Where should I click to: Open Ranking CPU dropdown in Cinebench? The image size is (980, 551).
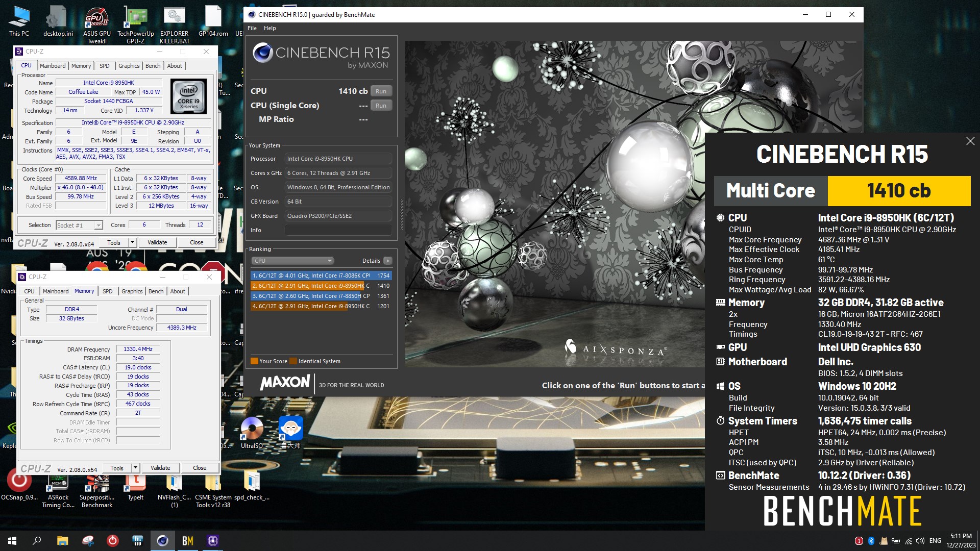point(292,261)
